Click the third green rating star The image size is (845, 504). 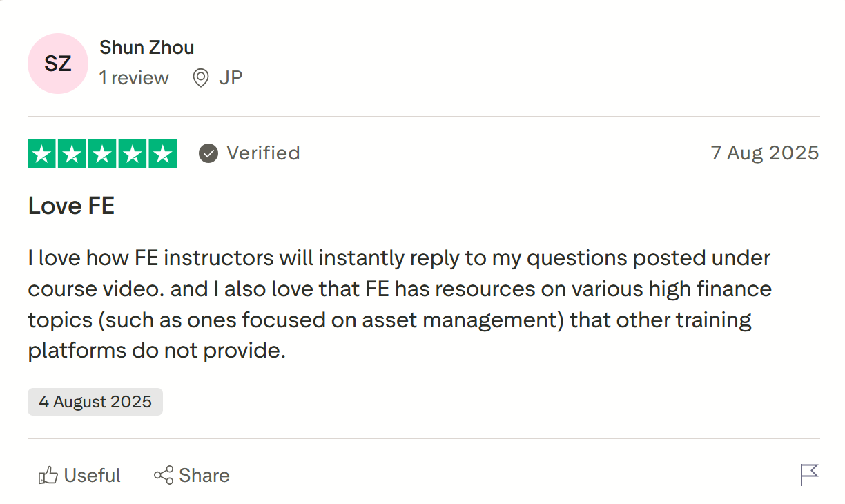(x=102, y=153)
